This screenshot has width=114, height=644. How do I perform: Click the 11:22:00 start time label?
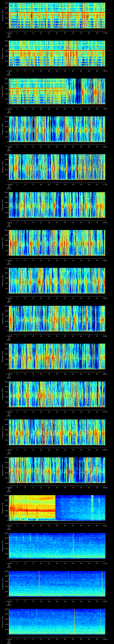coord(9,260)
